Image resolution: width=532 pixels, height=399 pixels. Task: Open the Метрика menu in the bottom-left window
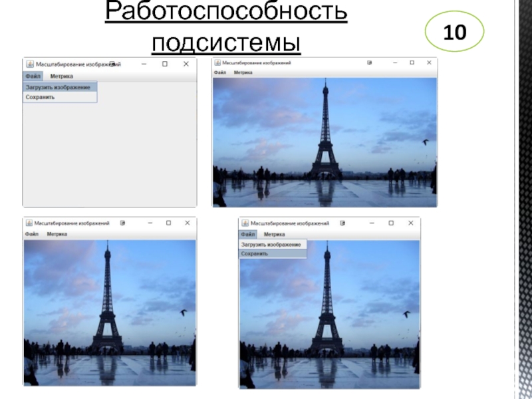click(x=57, y=234)
